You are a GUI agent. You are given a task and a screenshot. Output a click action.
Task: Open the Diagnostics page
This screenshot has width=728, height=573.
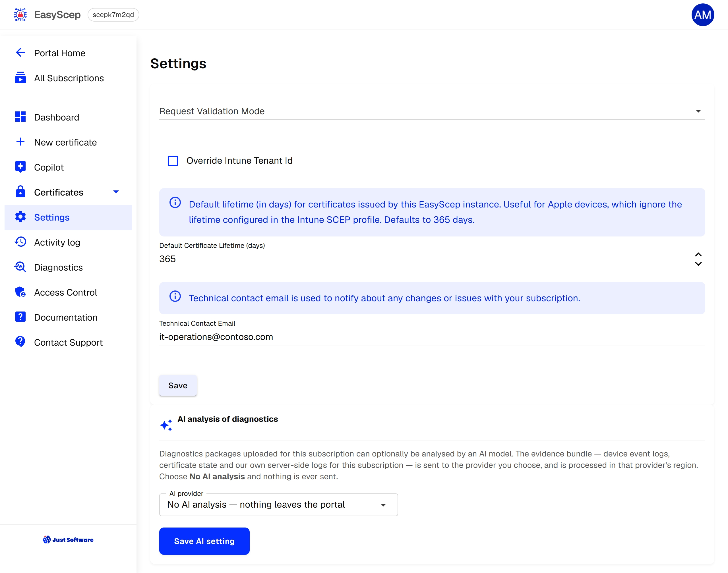coord(68,267)
